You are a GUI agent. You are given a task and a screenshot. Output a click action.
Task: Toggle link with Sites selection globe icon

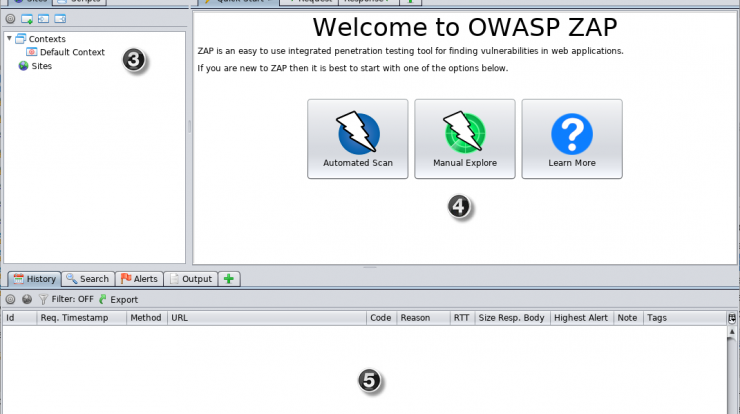click(x=27, y=299)
